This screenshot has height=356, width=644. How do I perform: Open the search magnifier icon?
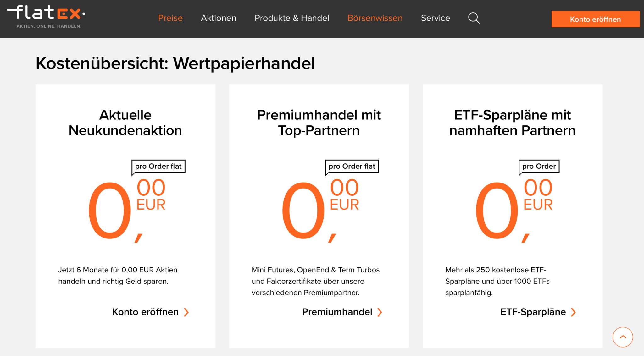click(x=474, y=18)
